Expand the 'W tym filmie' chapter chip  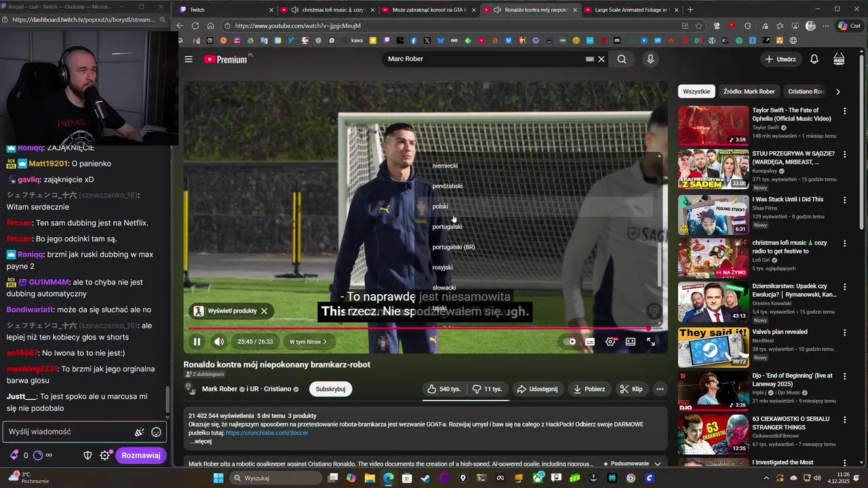(x=309, y=342)
